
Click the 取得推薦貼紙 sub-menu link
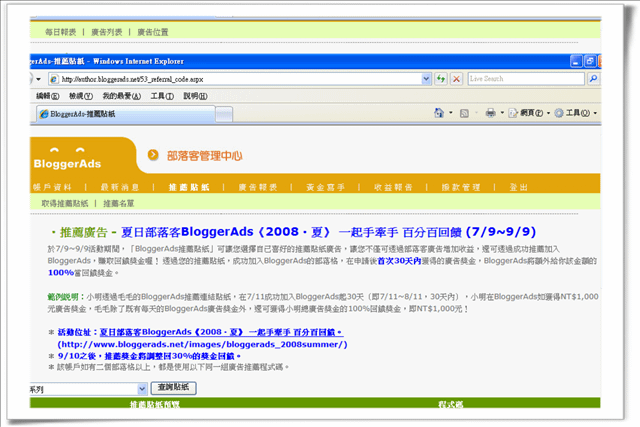coord(65,203)
